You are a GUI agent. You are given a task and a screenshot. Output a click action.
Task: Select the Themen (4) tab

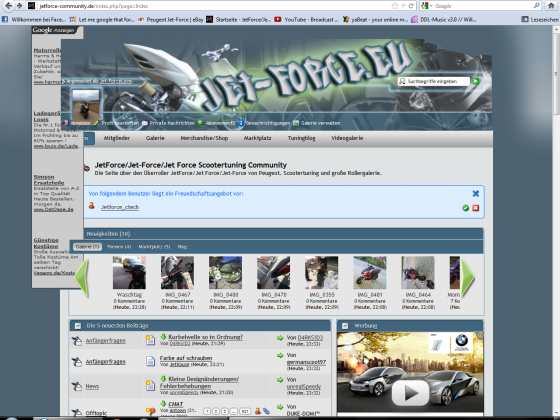point(119,247)
